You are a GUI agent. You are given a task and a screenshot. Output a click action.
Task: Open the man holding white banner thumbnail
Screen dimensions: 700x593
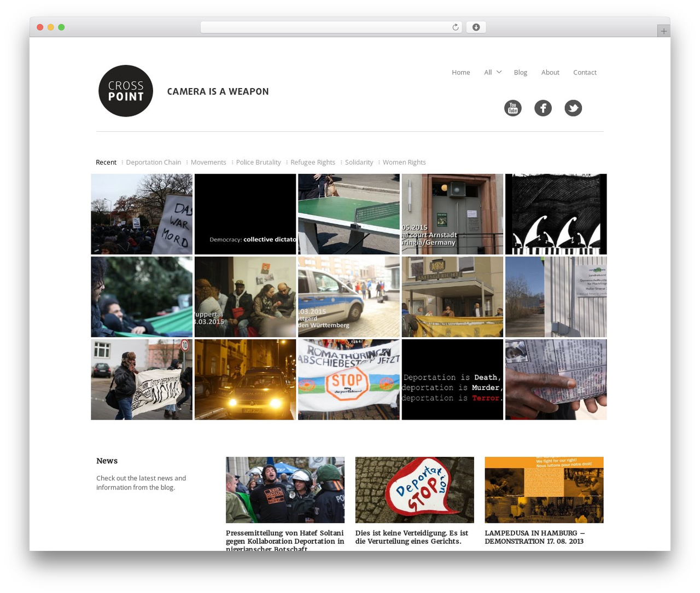(x=142, y=380)
